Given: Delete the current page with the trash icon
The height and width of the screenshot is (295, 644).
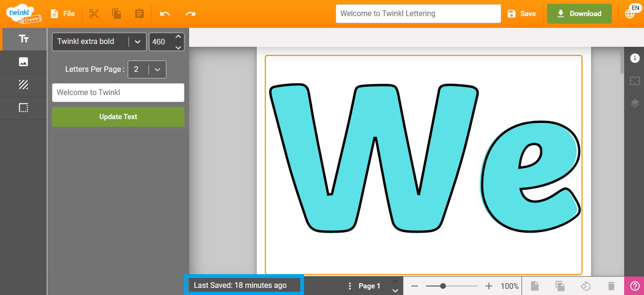Looking at the screenshot, I should tap(611, 286).
